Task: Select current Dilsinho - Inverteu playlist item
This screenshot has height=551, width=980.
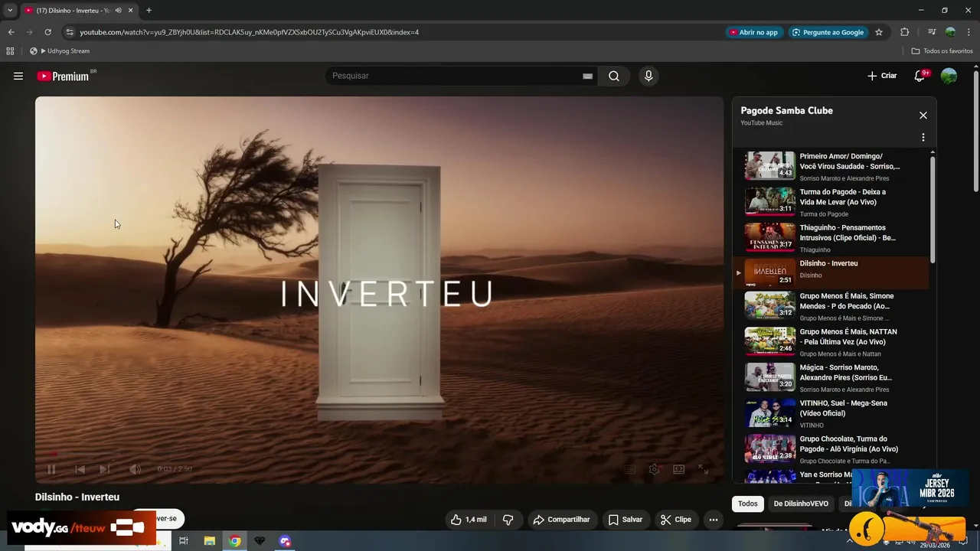Action: click(x=831, y=272)
